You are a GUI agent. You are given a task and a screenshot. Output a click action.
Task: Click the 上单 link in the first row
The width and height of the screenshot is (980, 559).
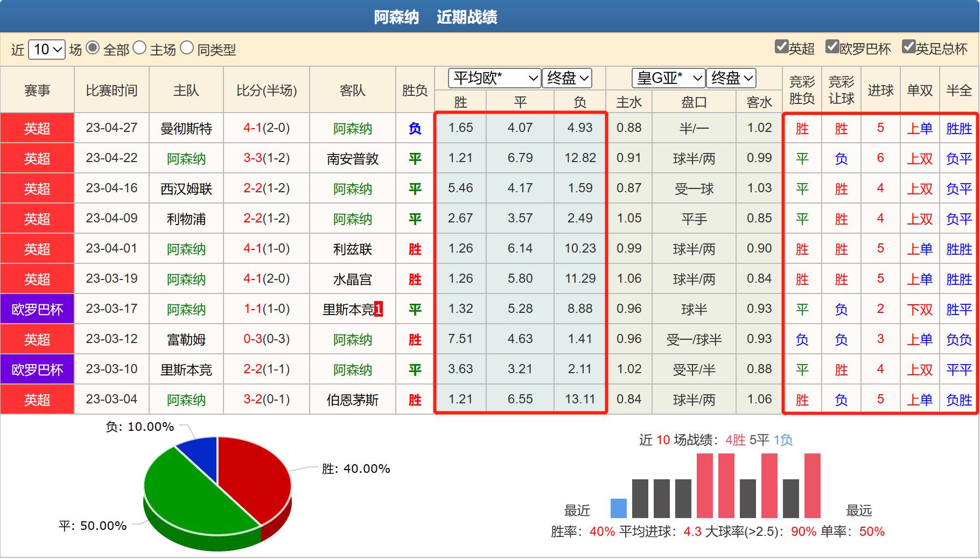919,128
